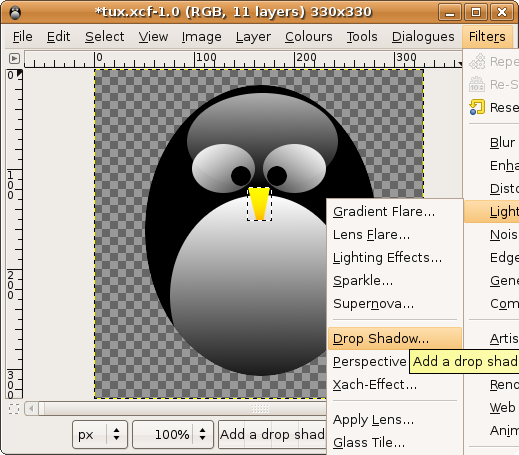Maximize the tux.xcf window

476,13
